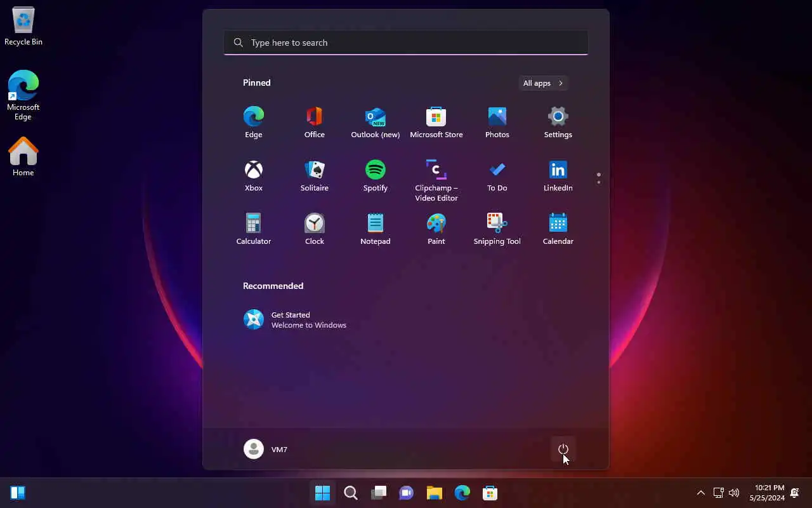Launch the Photos app
This screenshot has height=508, width=812.
[x=497, y=123]
